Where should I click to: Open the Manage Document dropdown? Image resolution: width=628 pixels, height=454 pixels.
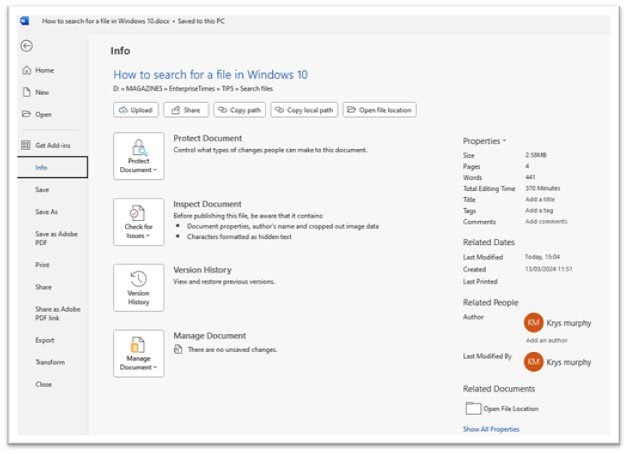click(x=139, y=354)
